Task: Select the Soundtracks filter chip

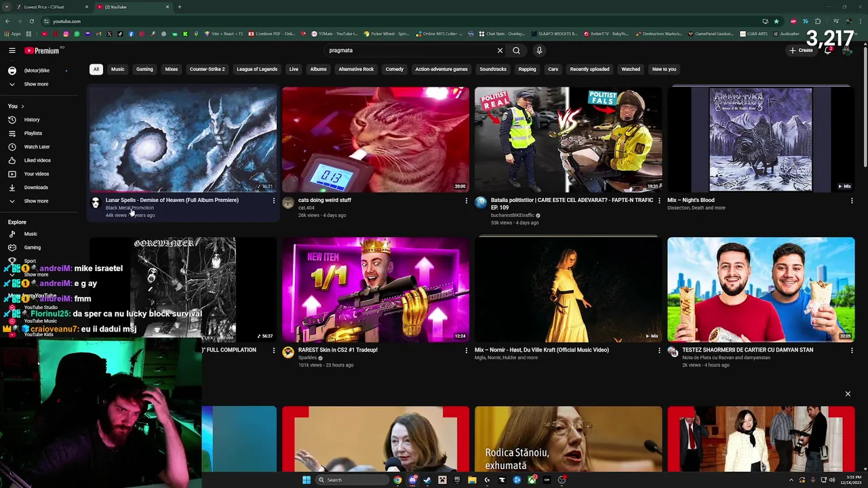Action: pos(493,69)
